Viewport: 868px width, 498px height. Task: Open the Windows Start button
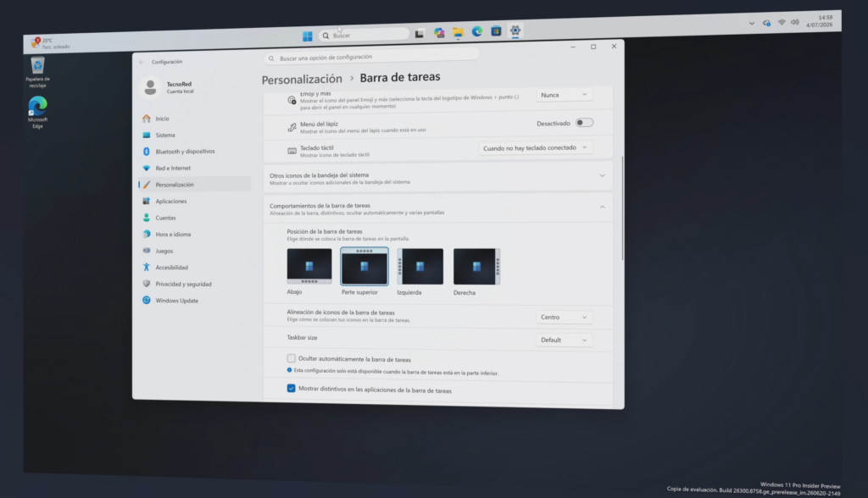(307, 36)
